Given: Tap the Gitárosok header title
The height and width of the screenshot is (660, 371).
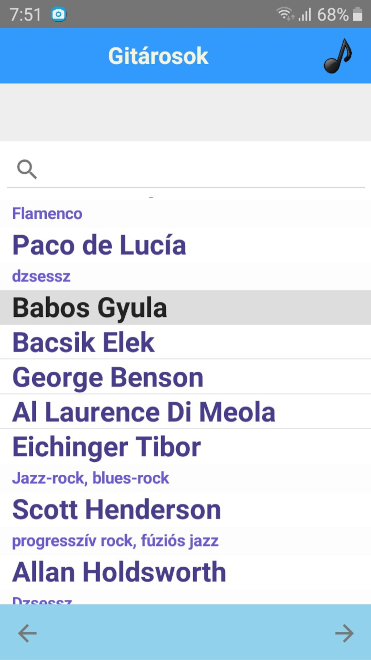Looking at the screenshot, I should click(158, 56).
